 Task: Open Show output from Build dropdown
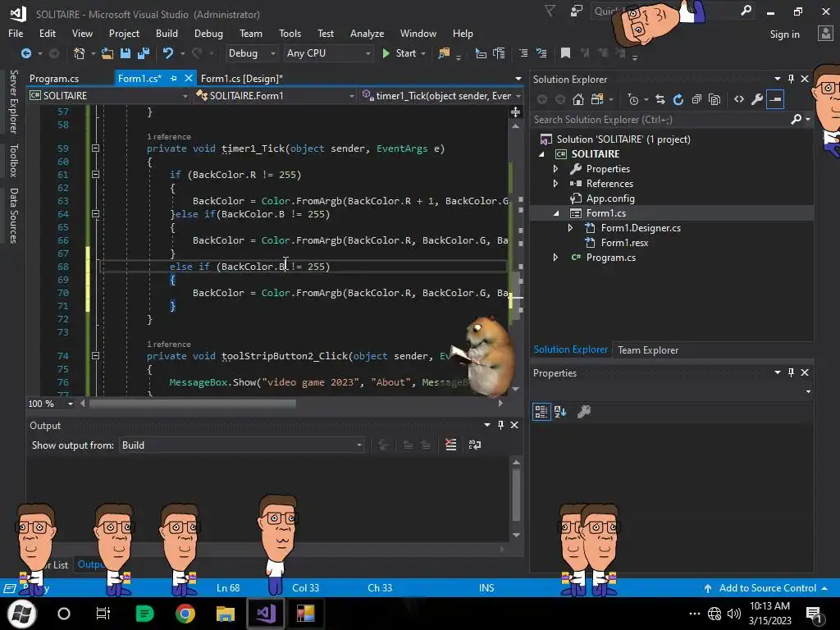[242, 445]
